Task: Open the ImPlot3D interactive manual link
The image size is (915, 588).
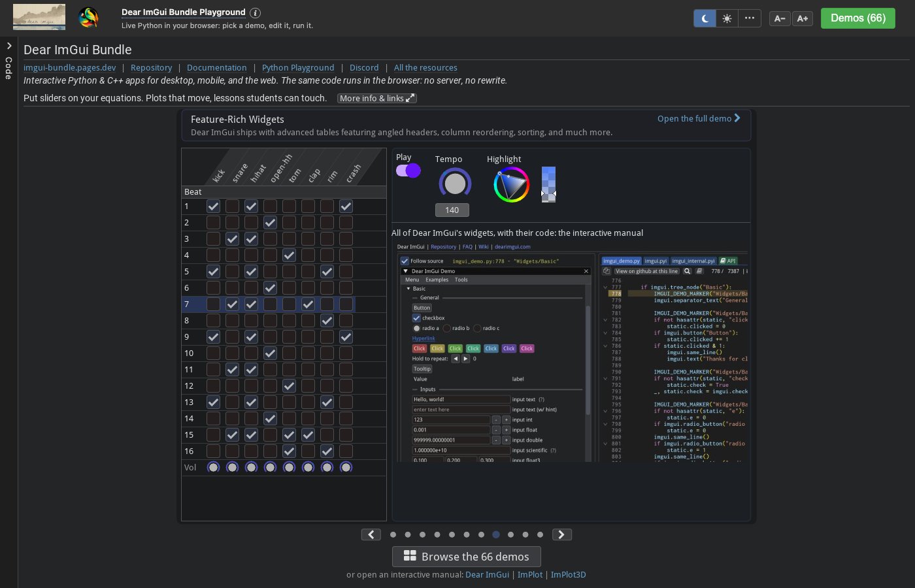Action: [x=569, y=575]
